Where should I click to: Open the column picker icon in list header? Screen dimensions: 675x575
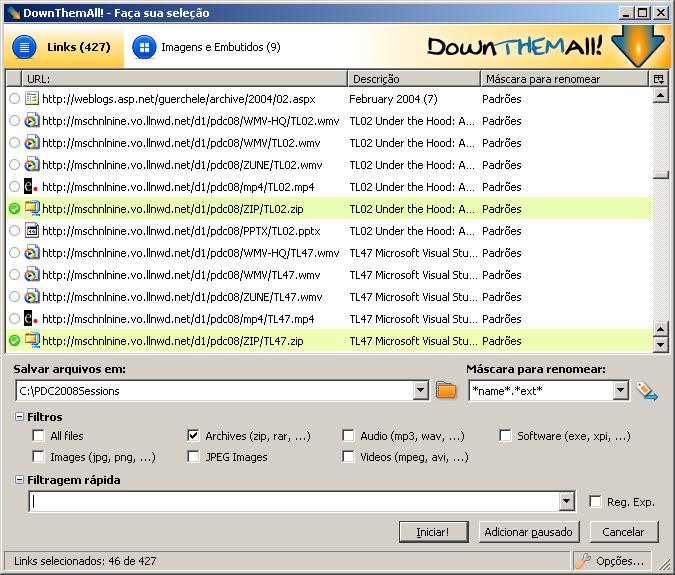pyautogui.click(x=658, y=79)
